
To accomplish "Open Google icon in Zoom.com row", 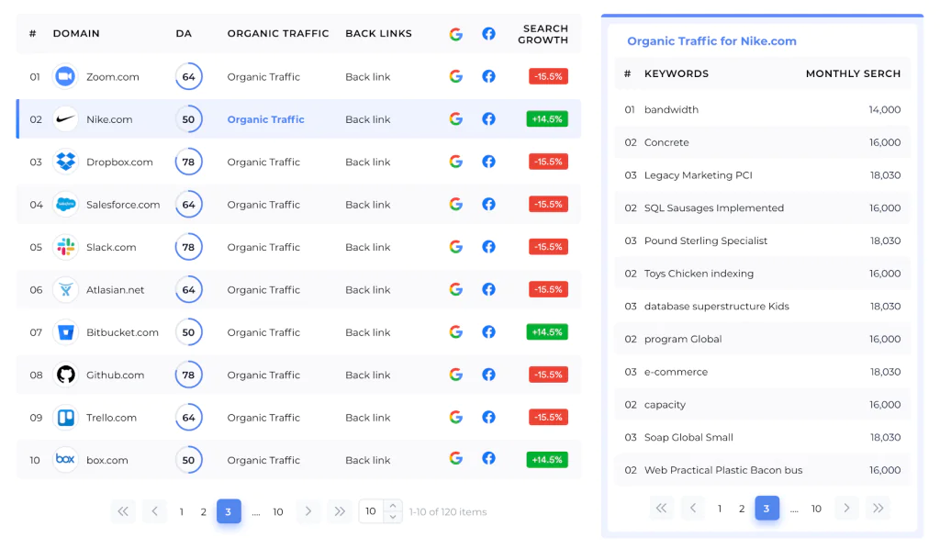I will point(455,76).
